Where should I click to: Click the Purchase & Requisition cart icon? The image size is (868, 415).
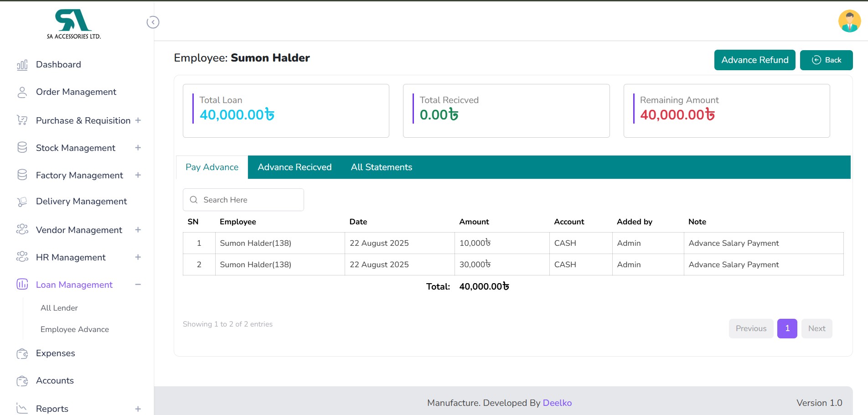click(22, 120)
